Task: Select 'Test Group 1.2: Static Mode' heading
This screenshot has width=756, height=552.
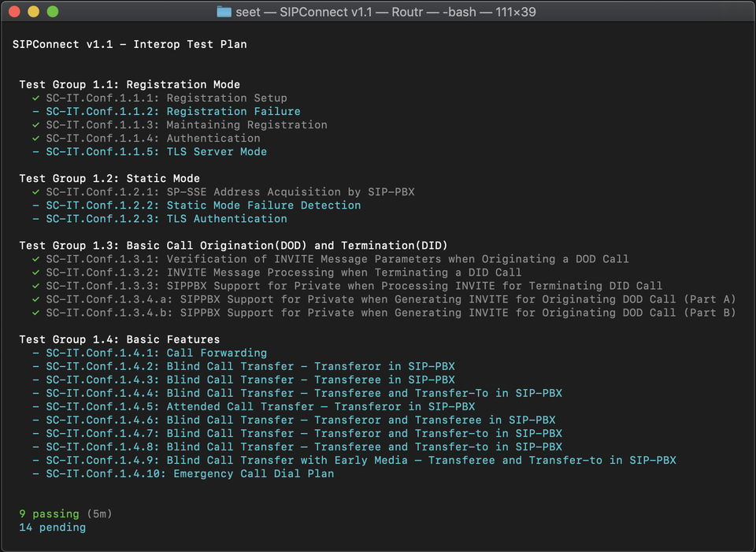Action: (109, 179)
